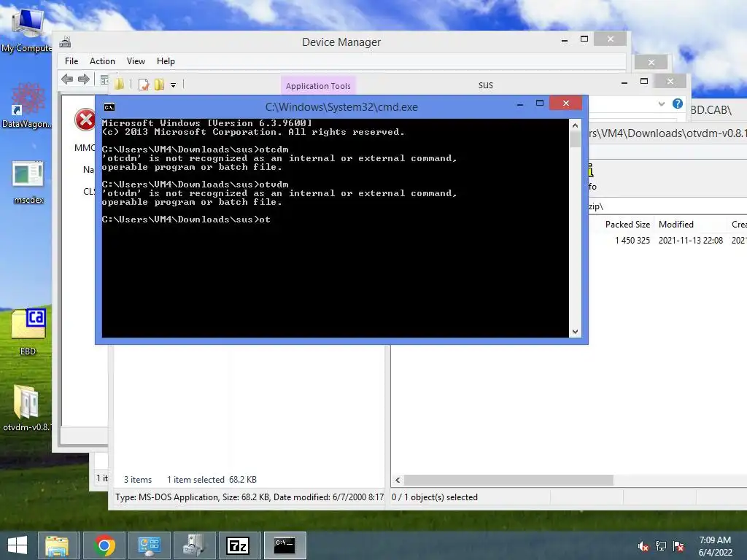Select the DataWagon desktop shortcut
The width and height of the screenshot is (747, 560).
[x=27, y=106]
